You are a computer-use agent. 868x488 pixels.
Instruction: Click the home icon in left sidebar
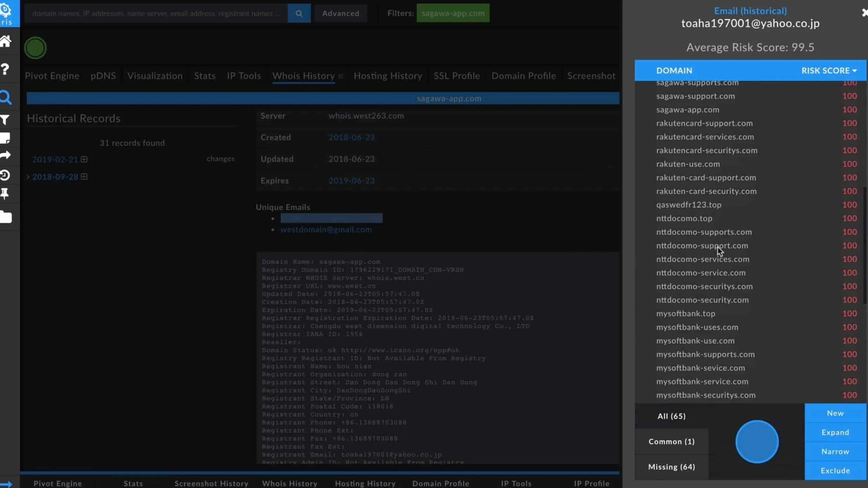(6, 41)
